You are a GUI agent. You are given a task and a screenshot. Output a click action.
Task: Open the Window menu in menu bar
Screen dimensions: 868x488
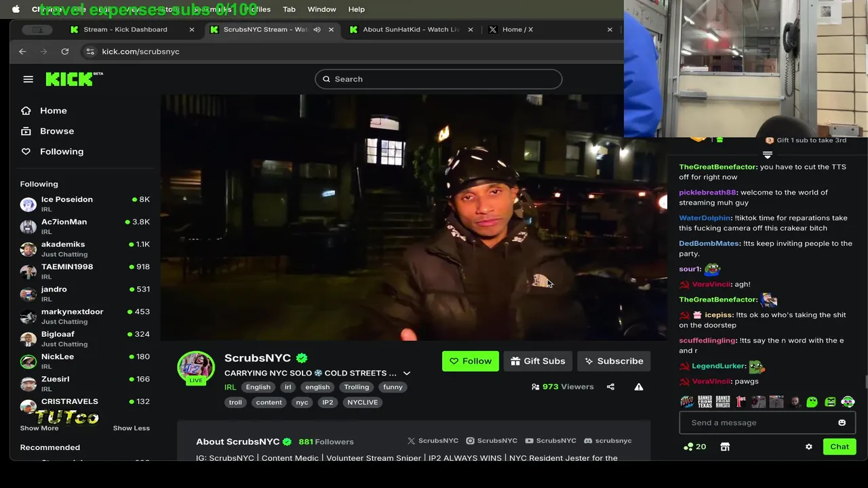tap(321, 9)
